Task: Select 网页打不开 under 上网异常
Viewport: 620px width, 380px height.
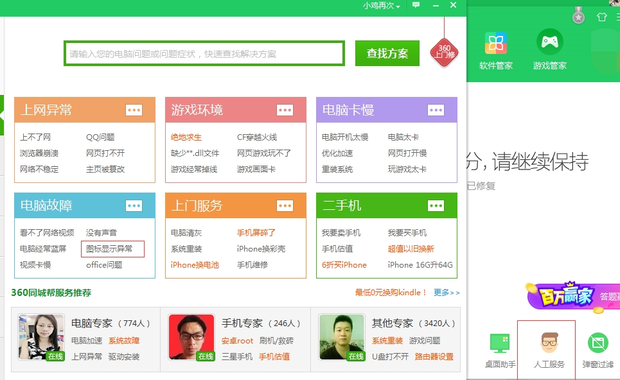Action: [105, 153]
